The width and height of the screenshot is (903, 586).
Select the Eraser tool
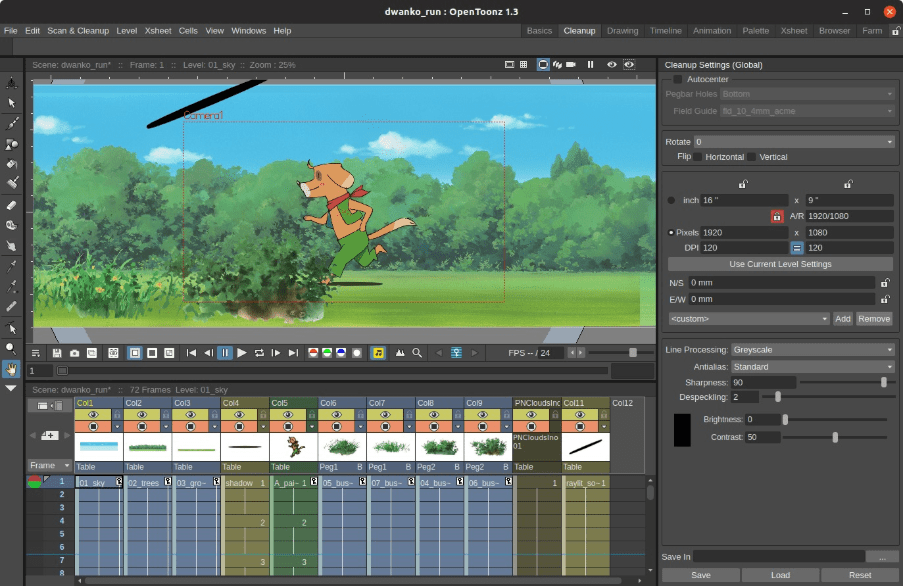point(12,205)
